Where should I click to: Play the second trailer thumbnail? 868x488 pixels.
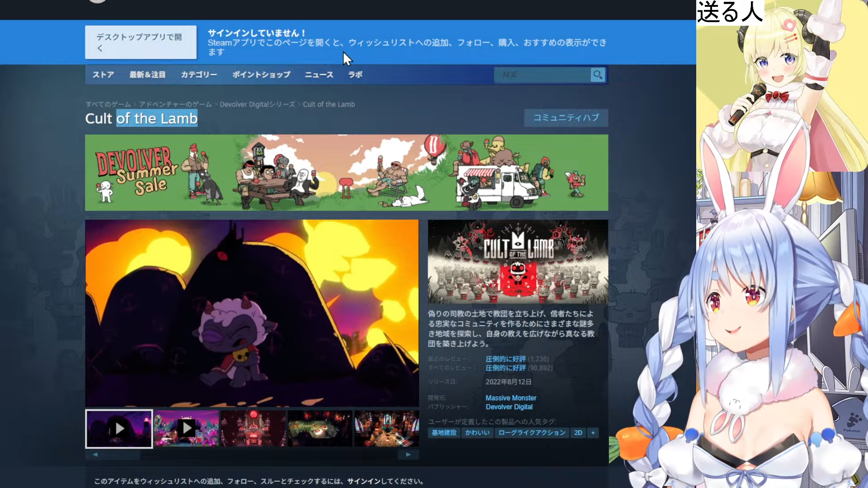(186, 428)
